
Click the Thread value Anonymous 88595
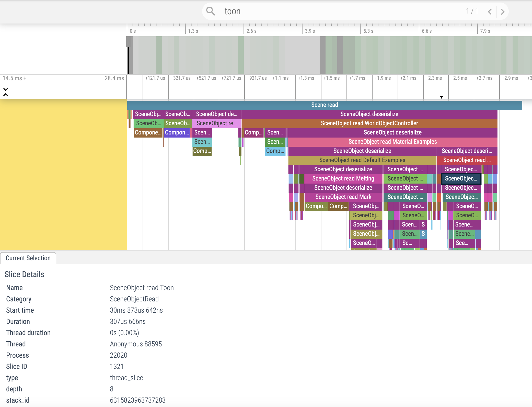point(136,344)
